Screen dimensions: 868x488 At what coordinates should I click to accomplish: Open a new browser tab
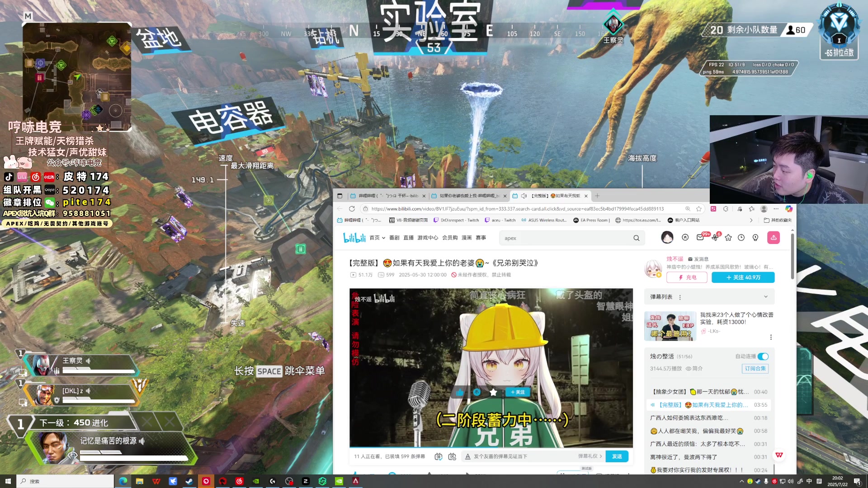tap(597, 196)
